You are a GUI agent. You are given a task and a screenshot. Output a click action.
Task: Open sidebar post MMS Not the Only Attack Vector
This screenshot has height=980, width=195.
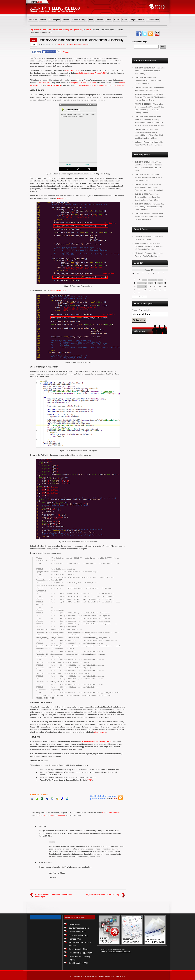click(150, 89)
